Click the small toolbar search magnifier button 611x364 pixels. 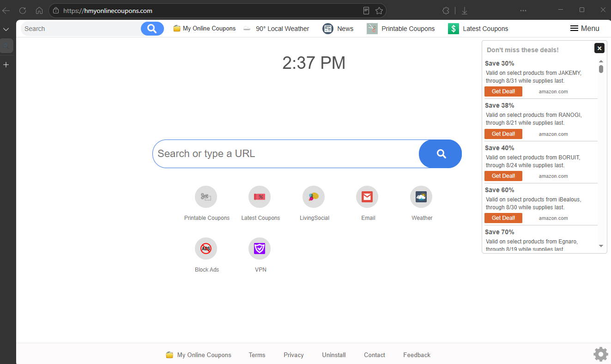[x=152, y=29]
